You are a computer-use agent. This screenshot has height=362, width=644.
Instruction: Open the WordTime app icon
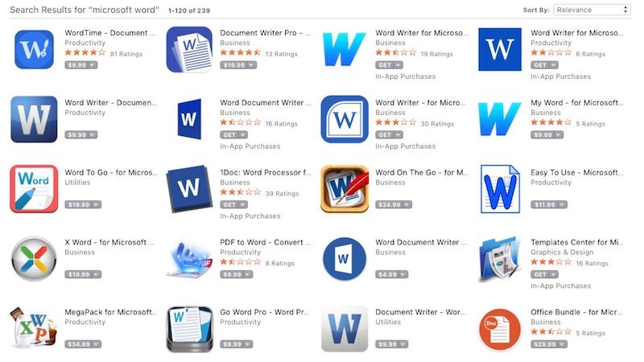coord(34,49)
